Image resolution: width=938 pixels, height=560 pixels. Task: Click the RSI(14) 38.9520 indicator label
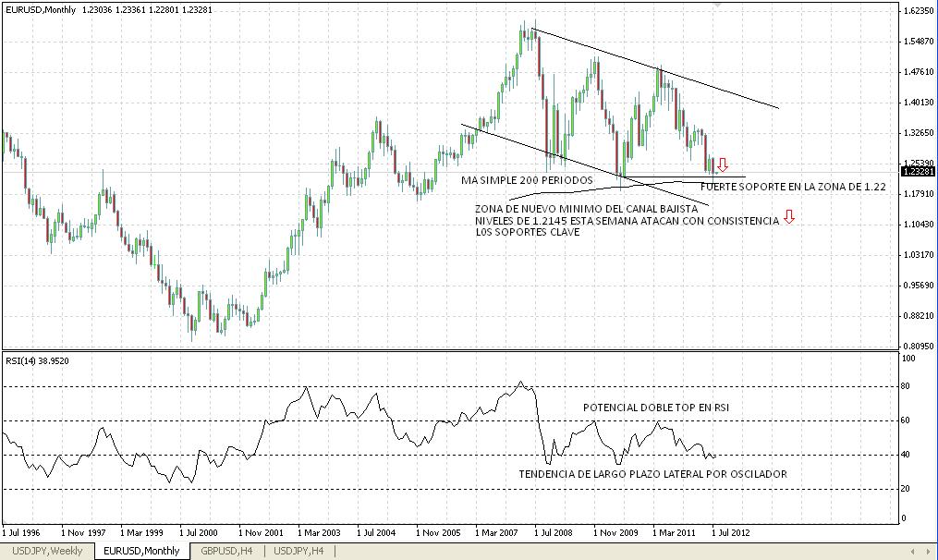(x=37, y=360)
